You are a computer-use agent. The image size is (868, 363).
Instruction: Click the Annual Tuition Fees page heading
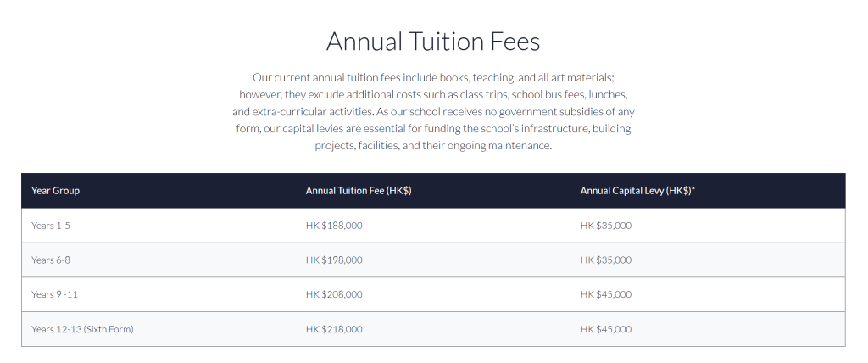pos(433,42)
